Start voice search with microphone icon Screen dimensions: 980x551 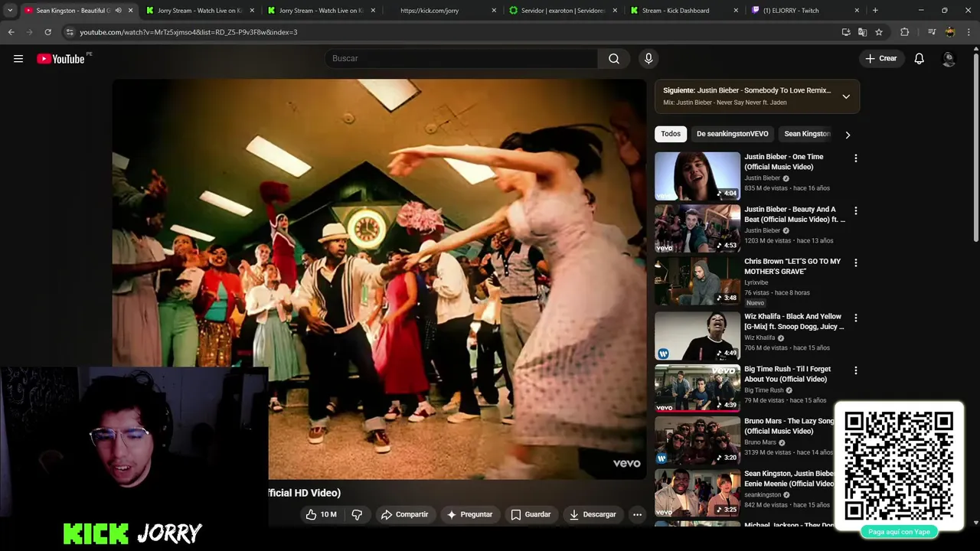tap(648, 58)
